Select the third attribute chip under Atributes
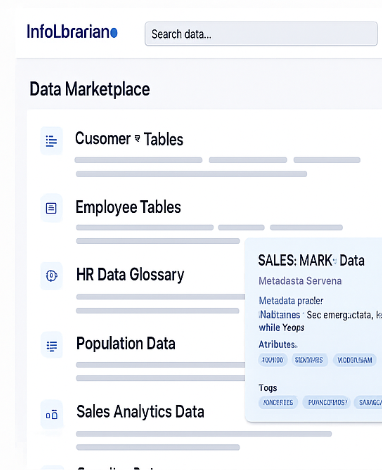 (355, 360)
